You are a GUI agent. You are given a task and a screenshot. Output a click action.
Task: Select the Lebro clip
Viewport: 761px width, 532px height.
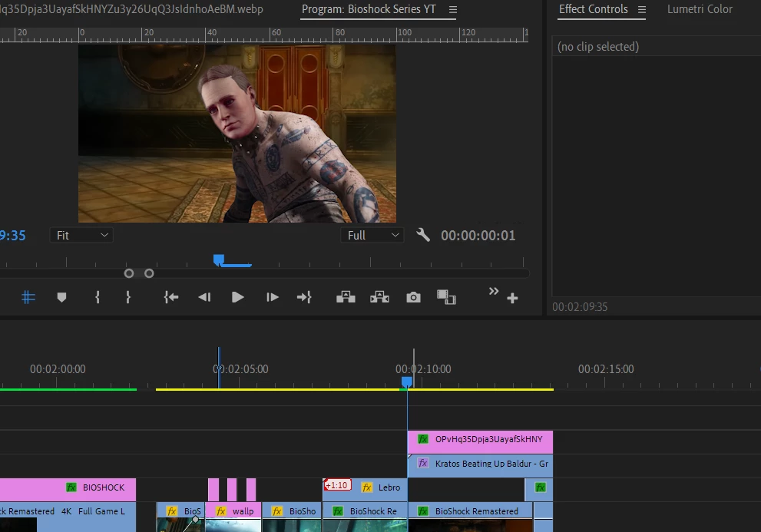pyautogui.click(x=365, y=489)
